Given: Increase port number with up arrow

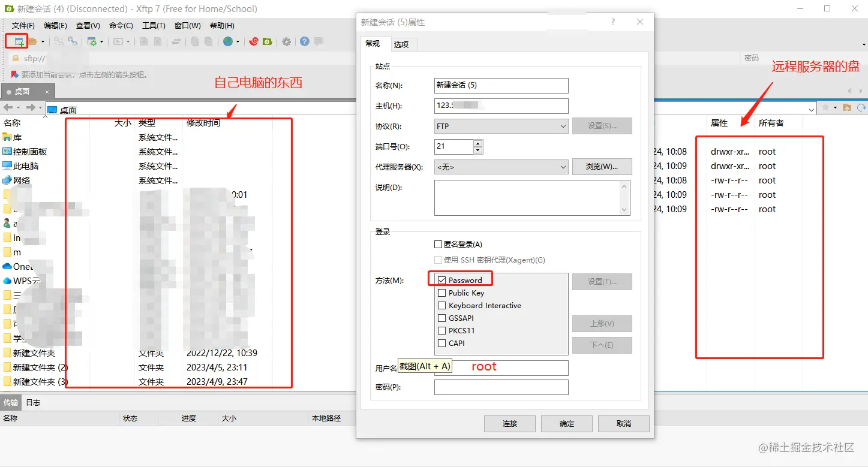Looking at the screenshot, I should [x=478, y=143].
